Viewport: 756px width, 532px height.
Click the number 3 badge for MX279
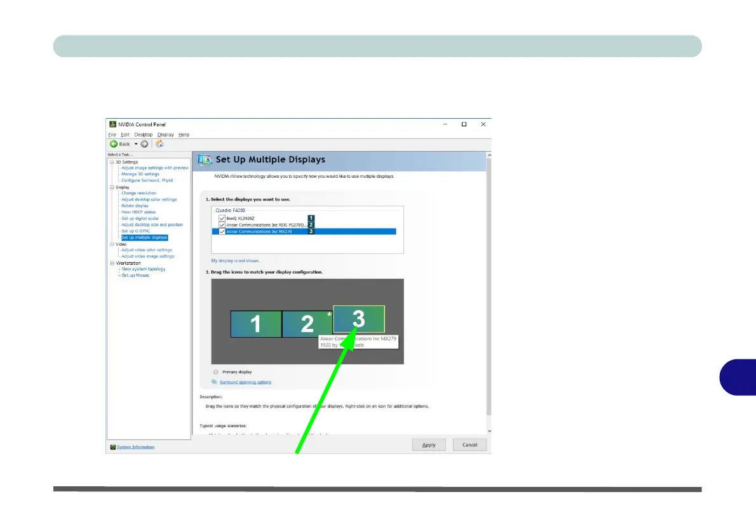pos(311,232)
